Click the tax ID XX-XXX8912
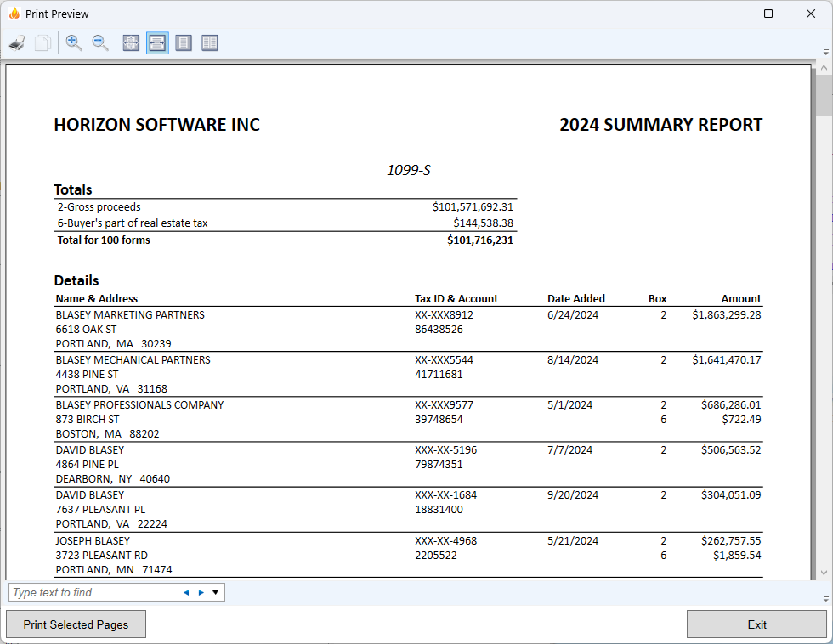The width and height of the screenshot is (833, 644). (x=444, y=315)
